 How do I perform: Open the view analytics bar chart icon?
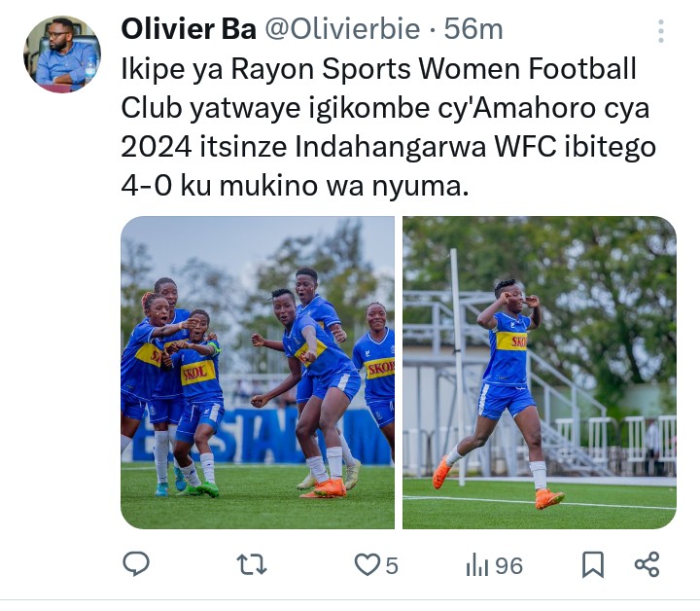tap(477, 564)
